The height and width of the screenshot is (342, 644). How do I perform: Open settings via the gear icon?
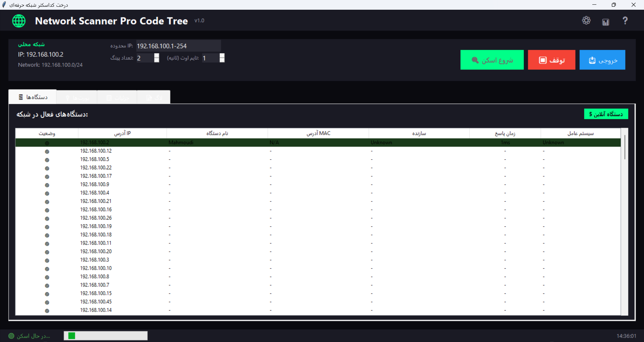tap(586, 20)
